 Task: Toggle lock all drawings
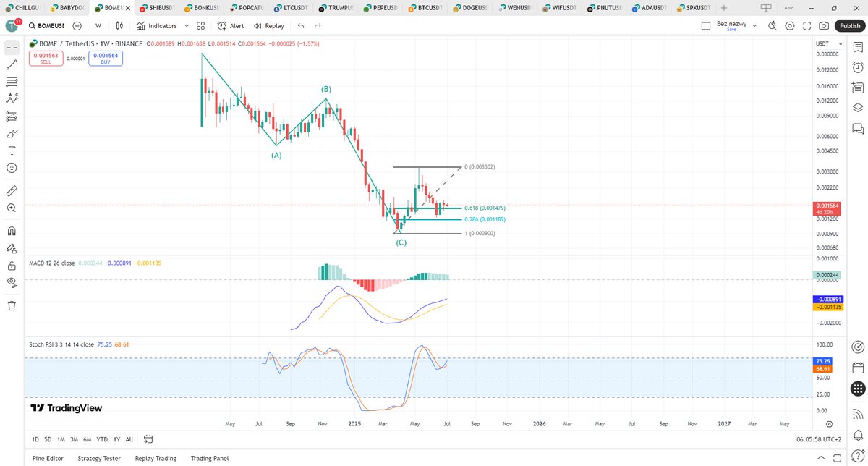(12, 266)
